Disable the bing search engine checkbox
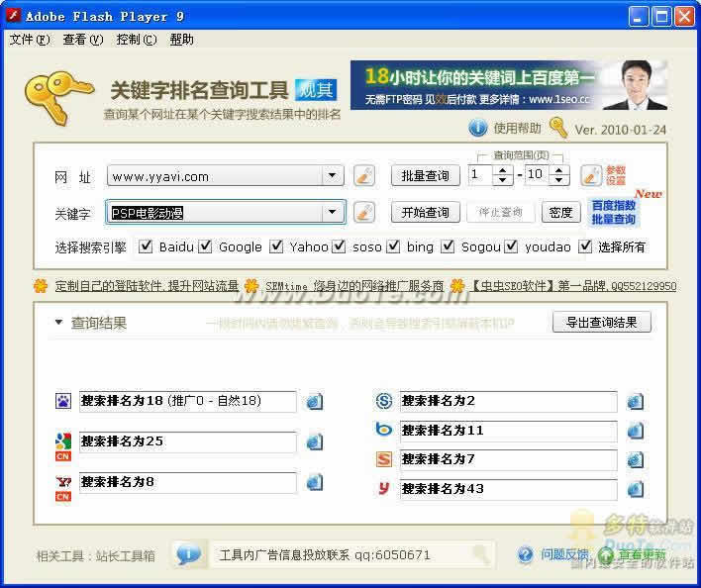The image size is (701, 588). (393, 246)
